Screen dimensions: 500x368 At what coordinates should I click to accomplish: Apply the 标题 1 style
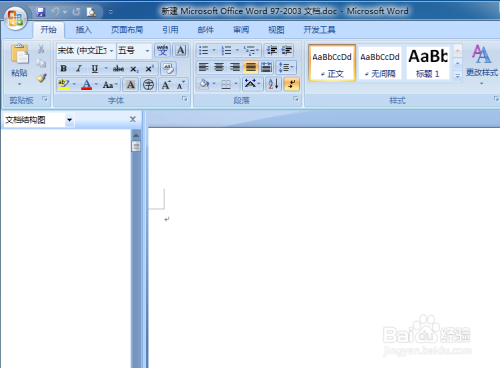[x=428, y=63]
